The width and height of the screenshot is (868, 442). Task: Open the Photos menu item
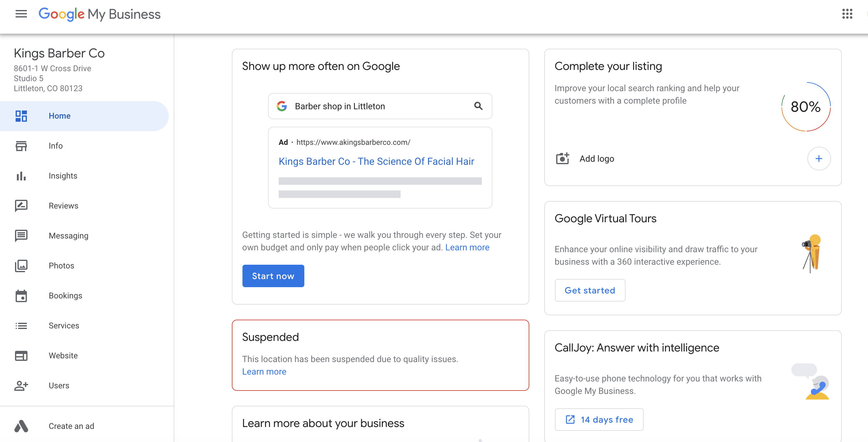tap(61, 266)
